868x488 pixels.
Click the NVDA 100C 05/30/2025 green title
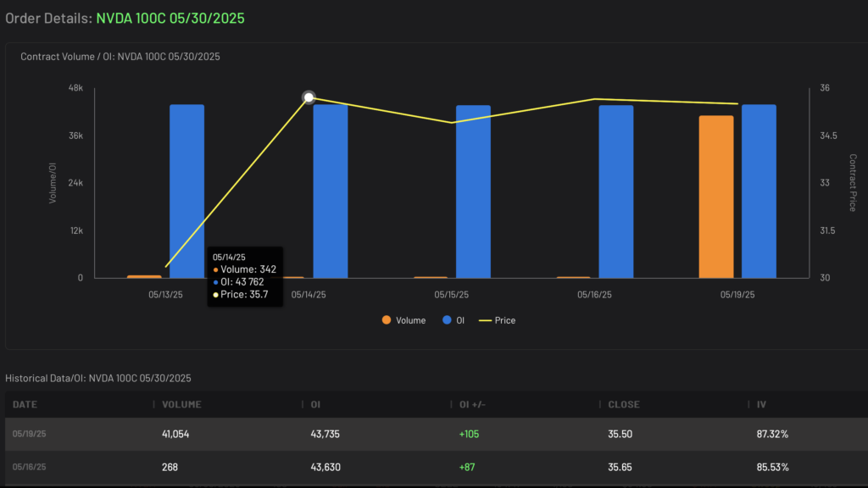pos(170,18)
